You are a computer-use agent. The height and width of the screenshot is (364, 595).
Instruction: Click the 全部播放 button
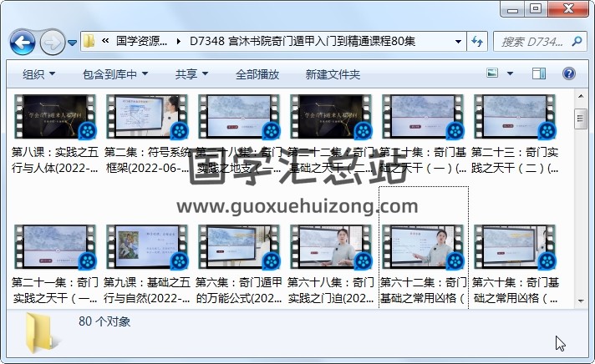click(257, 74)
